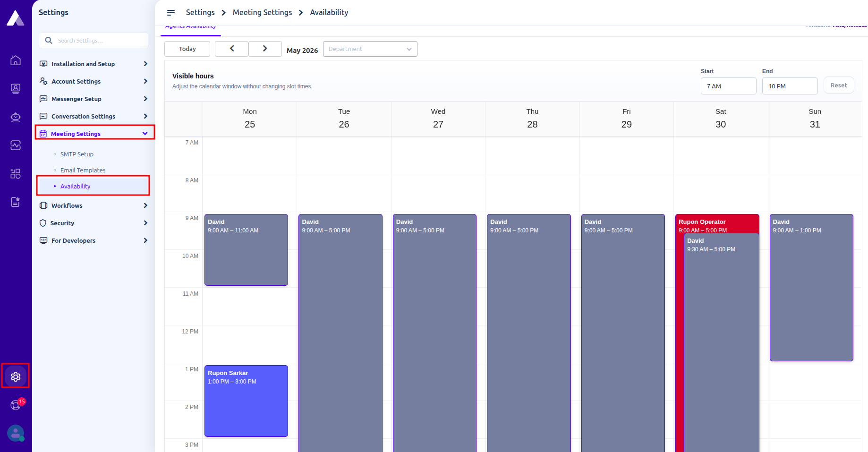Click the app logo in the sidebar
Screen dimensions: 868x452
(x=16, y=18)
